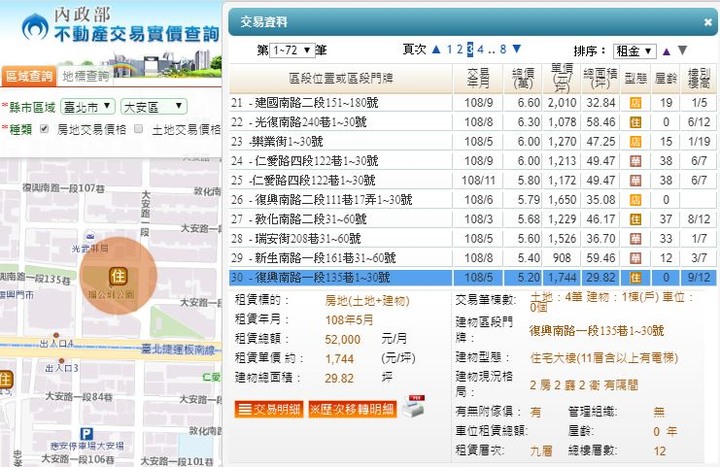720x467 pixels.
Task: Click the 交易明細 button
Action: coord(269,409)
